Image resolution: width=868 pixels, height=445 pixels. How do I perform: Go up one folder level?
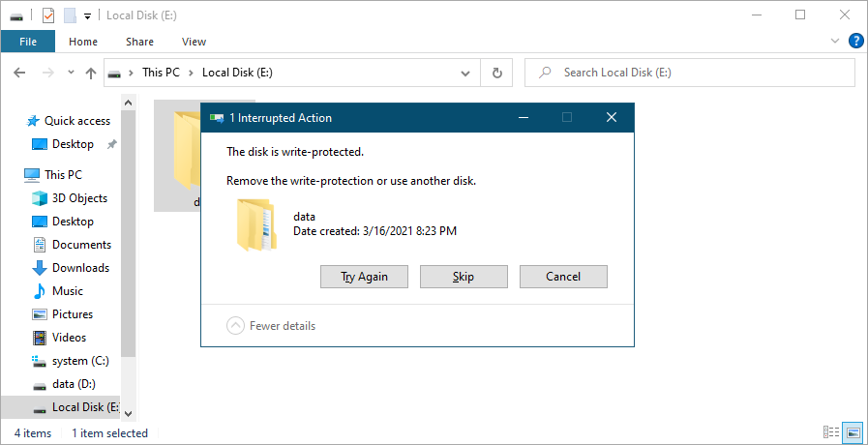tap(90, 73)
